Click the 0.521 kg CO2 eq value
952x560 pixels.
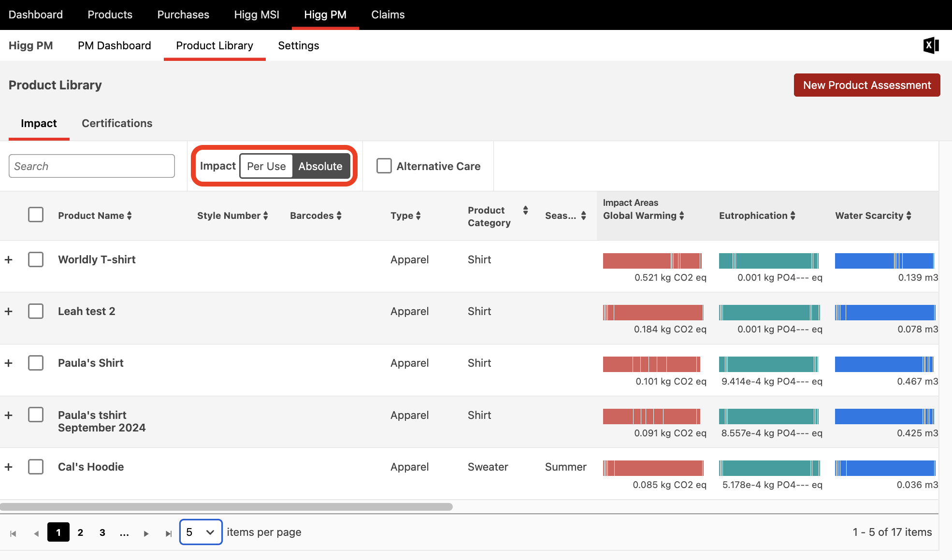pos(670,277)
